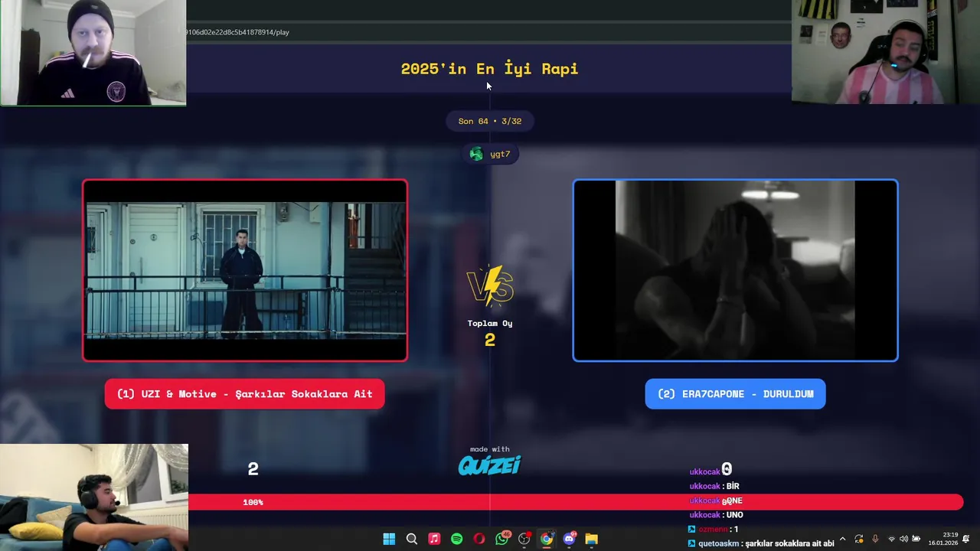Click the 2025'in En İyi Rapi title

pyautogui.click(x=489, y=68)
